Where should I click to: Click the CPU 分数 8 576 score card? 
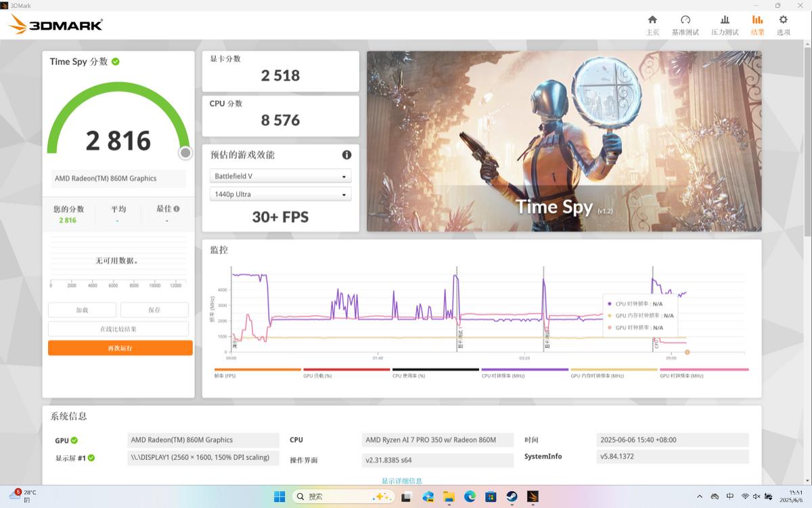pos(280,116)
